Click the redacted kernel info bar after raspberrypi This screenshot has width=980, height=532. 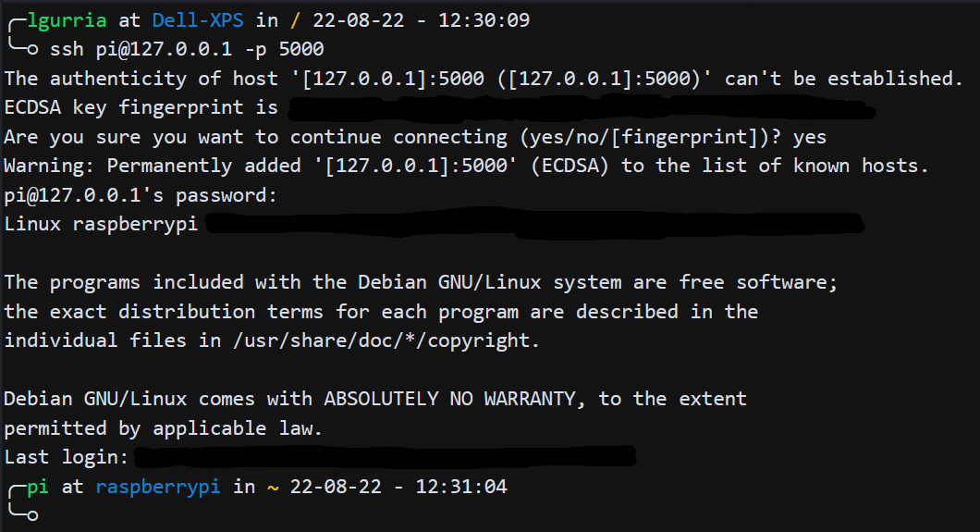(535, 225)
